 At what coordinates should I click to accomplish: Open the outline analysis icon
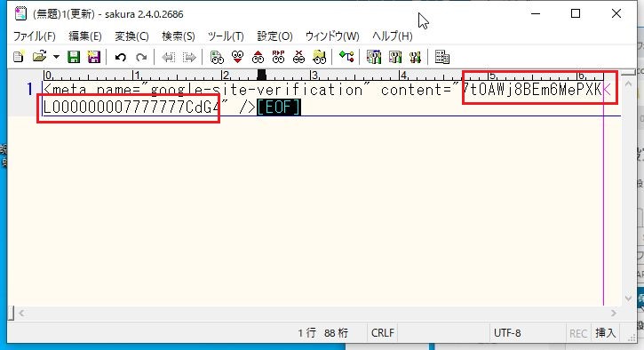pos(346,57)
